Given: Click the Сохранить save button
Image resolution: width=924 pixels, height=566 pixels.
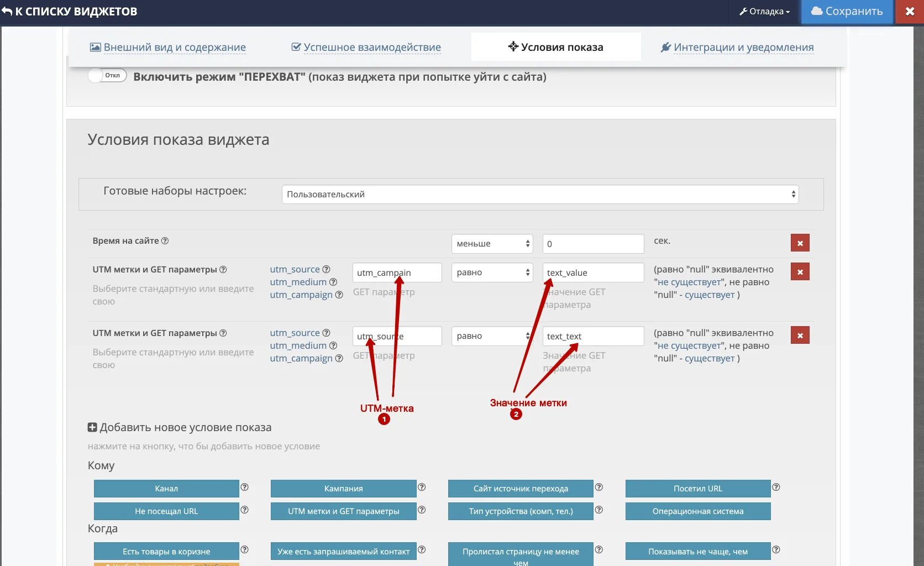Looking at the screenshot, I should click(x=847, y=12).
